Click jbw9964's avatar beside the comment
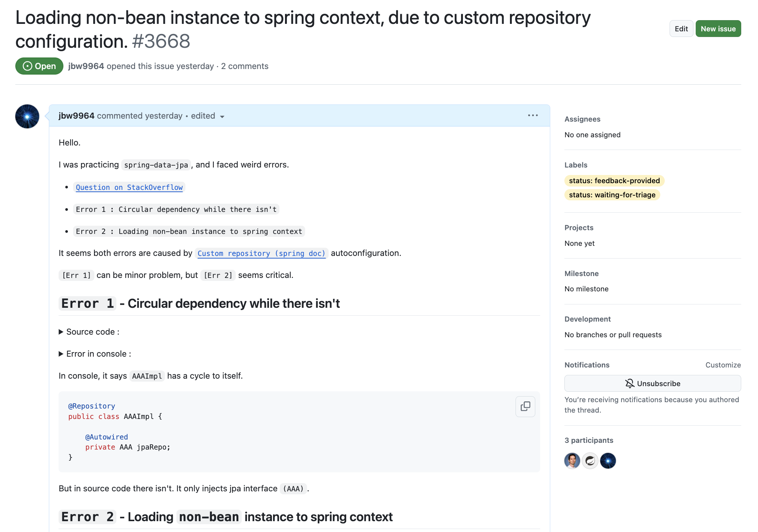This screenshot has height=532, width=758. pyautogui.click(x=27, y=116)
